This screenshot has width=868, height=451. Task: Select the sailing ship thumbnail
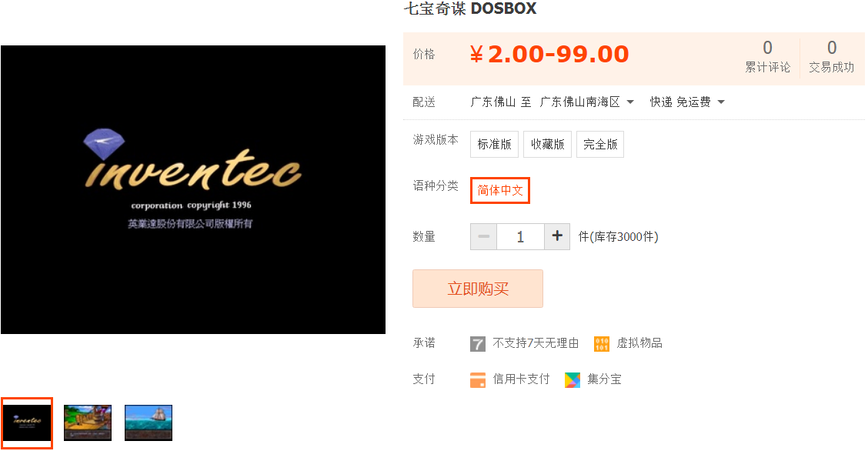[x=149, y=423]
